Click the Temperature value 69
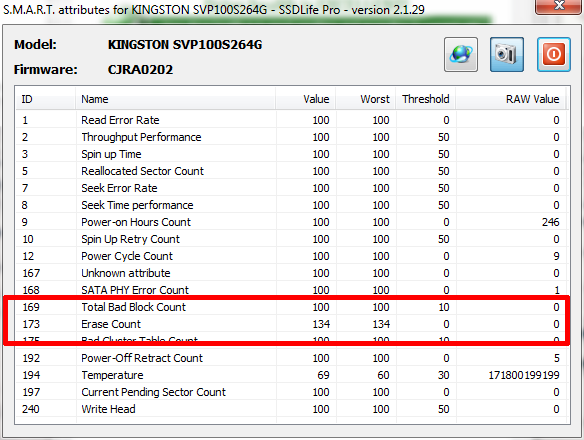This screenshot has height=440, width=584. [x=323, y=375]
